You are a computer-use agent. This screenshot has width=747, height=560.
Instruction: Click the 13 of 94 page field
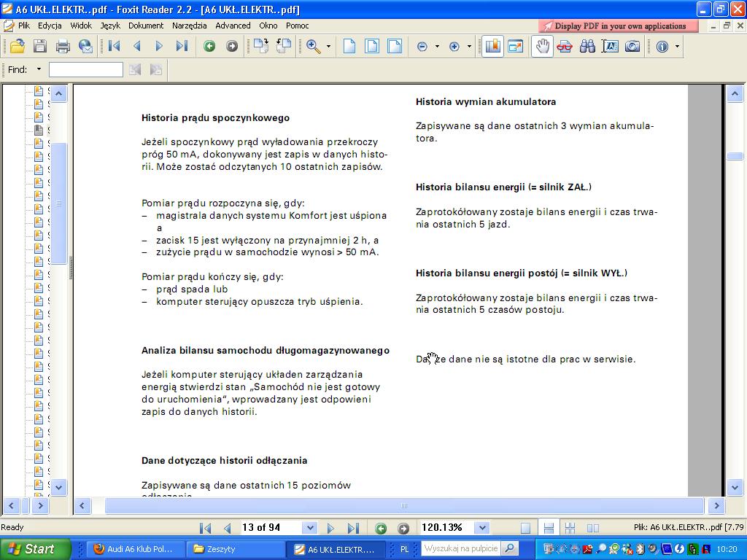point(271,528)
